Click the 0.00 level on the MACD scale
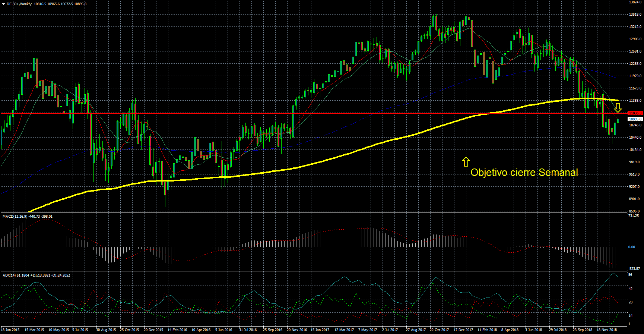The height and width of the screenshot is (334, 644). (x=632, y=247)
